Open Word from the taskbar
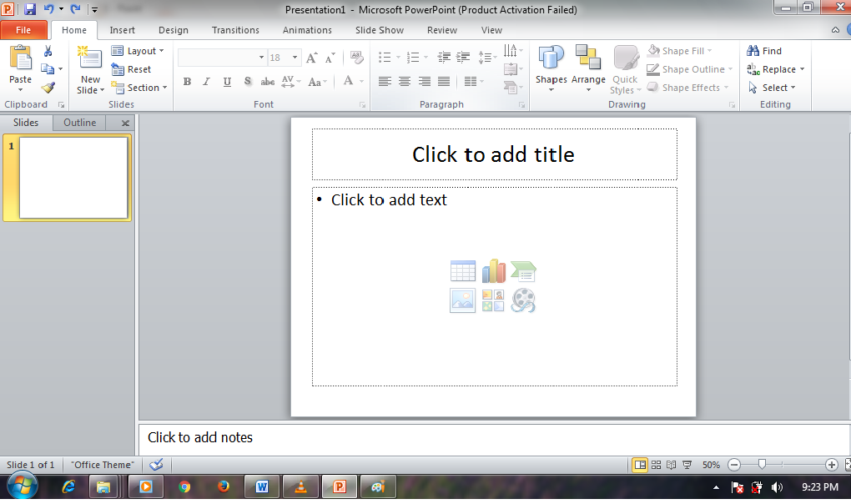851x504 pixels. pos(262,486)
